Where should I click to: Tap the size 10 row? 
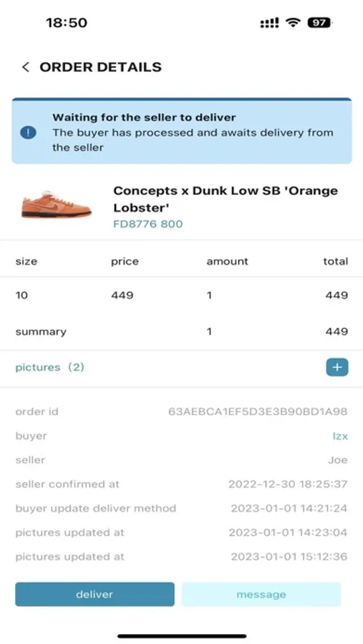182,296
